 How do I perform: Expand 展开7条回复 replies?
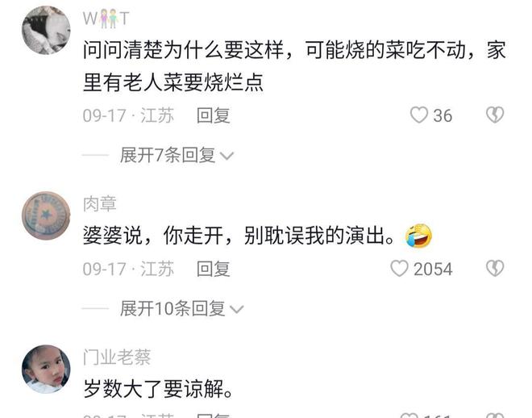(x=168, y=156)
